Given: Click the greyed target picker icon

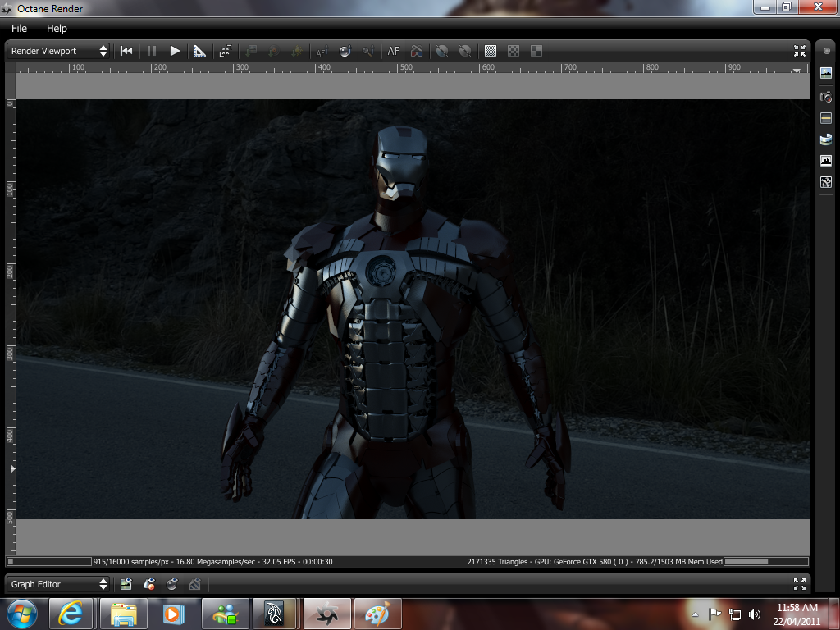Looking at the screenshot, I should tap(274, 51).
